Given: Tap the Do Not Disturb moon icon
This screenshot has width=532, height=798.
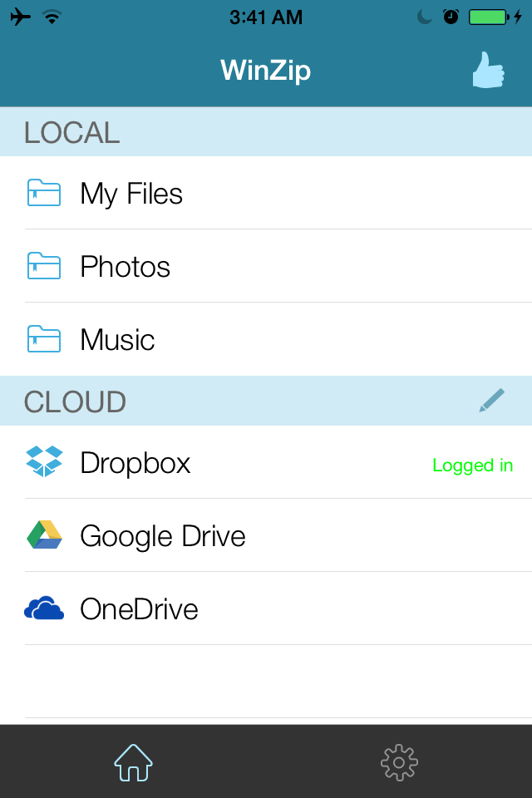Looking at the screenshot, I should click(x=424, y=17).
